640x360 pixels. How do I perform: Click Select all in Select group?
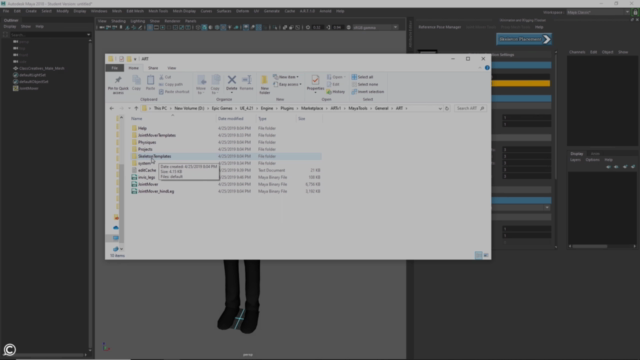click(362, 77)
